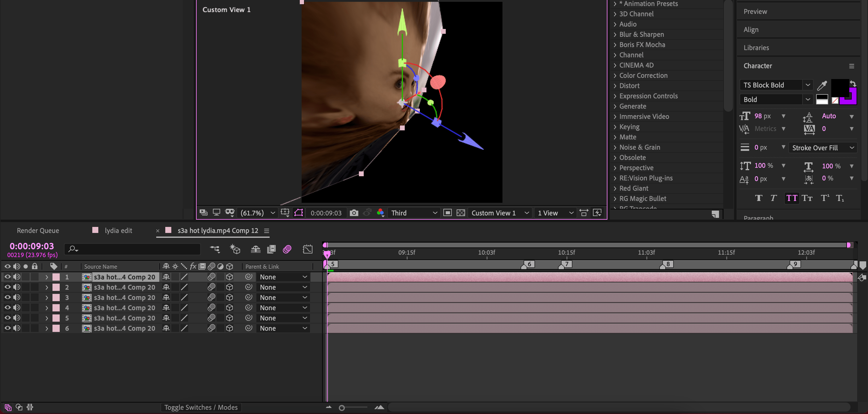This screenshot has height=414, width=868.
Task: Click timeline marker 7
Action: click(566, 264)
